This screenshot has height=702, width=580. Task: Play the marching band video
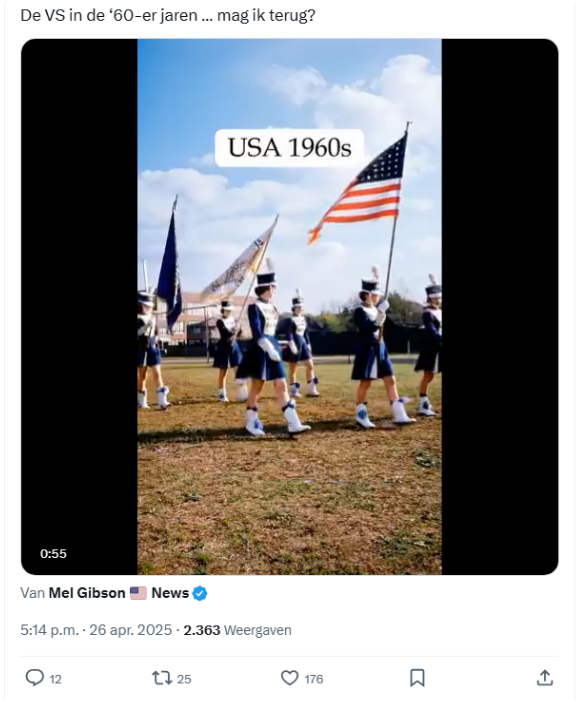coord(289,307)
